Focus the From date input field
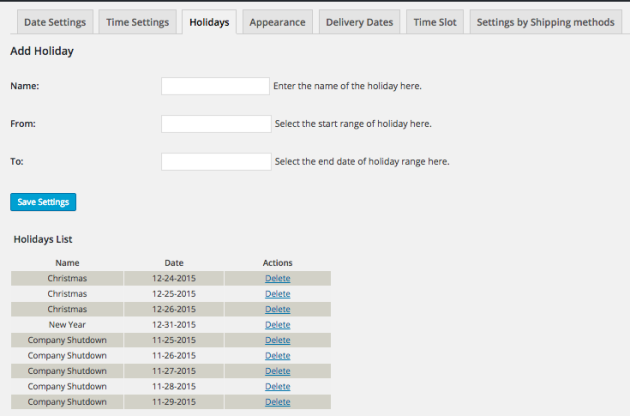 coord(216,124)
